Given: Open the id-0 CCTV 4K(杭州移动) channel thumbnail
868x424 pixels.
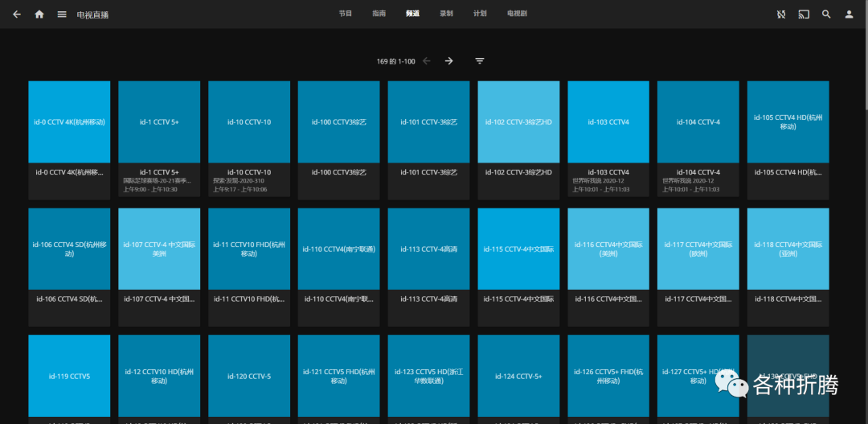Looking at the screenshot, I should tap(69, 122).
